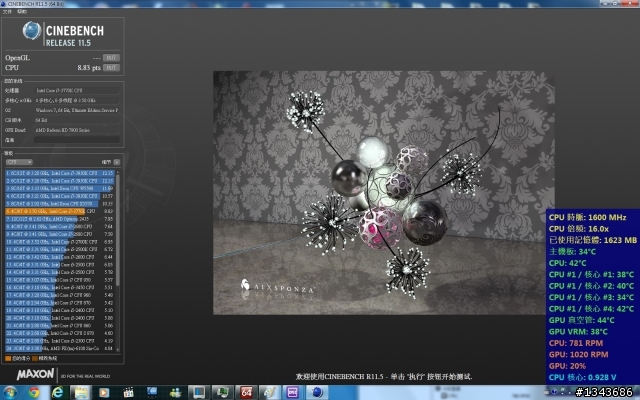The image size is (640, 400).
Task: Open Windows Media Player taskbar icon
Action: pyautogui.click(x=104, y=393)
